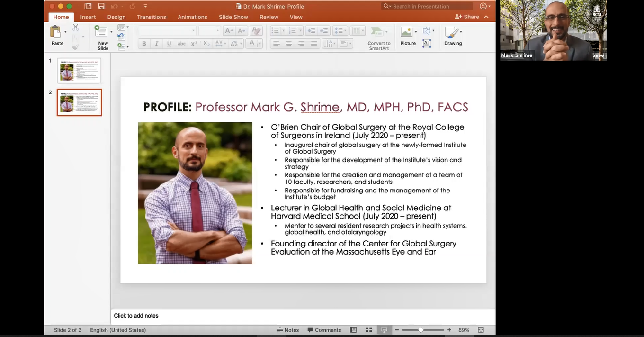644x337 pixels.
Task: Start Slide Show from status bar icon
Action: pyautogui.click(x=384, y=330)
